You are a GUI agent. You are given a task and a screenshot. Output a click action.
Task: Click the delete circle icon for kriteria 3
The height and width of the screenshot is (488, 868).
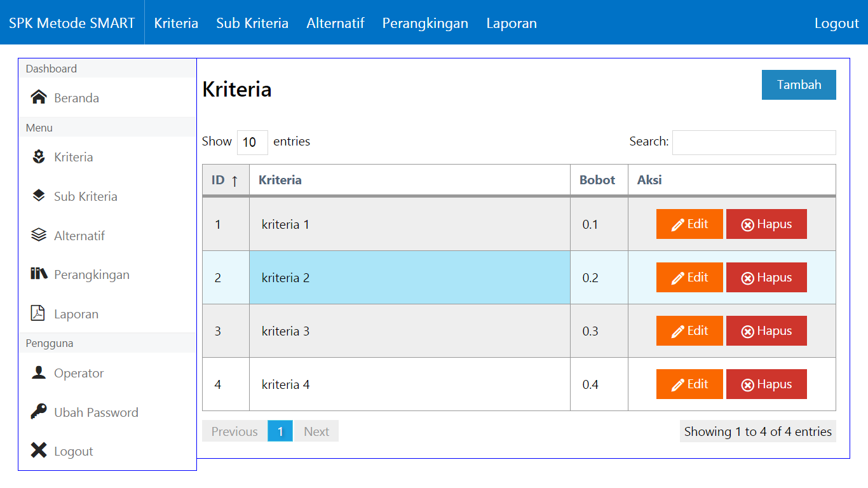pos(748,332)
